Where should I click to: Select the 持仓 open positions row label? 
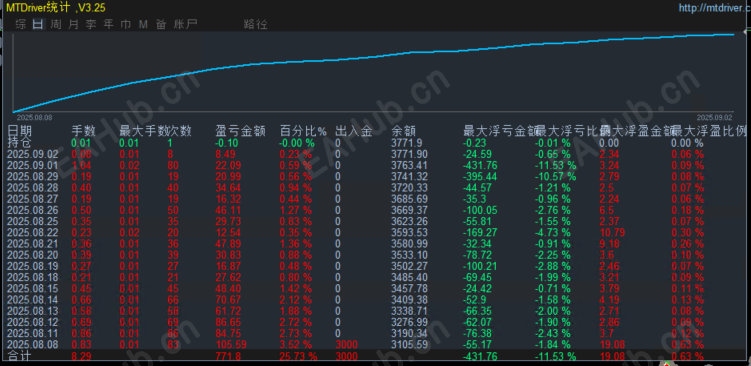(19, 143)
